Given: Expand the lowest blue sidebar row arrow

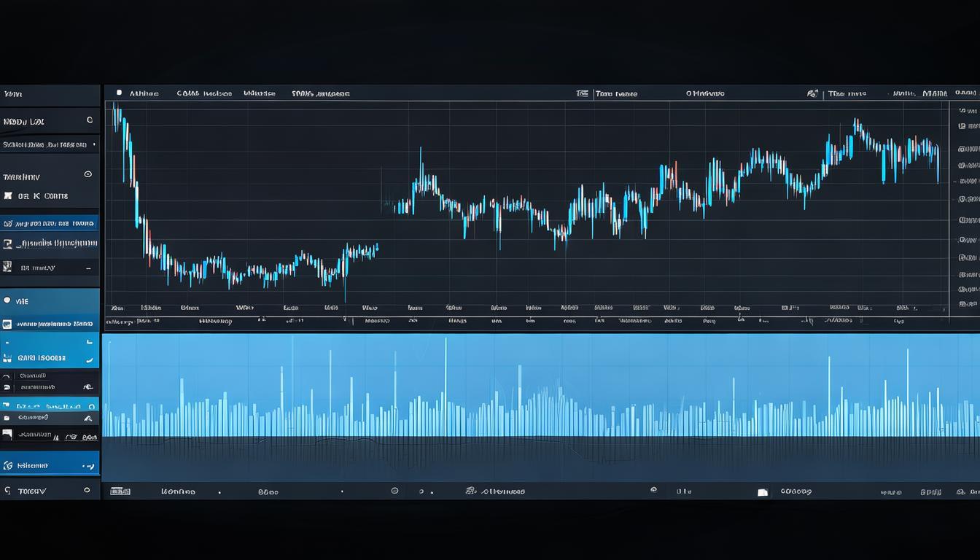Looking at the screenshot, I should click(x=89, y=465).
